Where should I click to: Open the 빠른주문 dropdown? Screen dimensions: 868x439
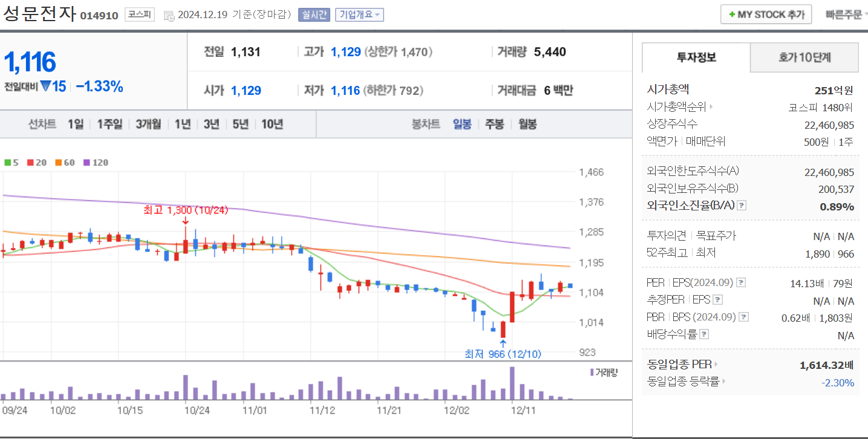tap(846, 14)
